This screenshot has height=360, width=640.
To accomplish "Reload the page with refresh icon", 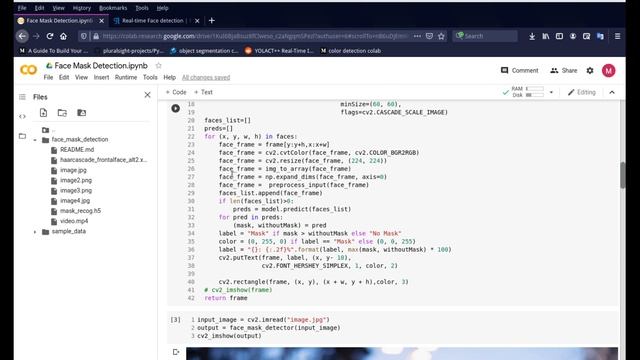I will (x=50, y=36).
